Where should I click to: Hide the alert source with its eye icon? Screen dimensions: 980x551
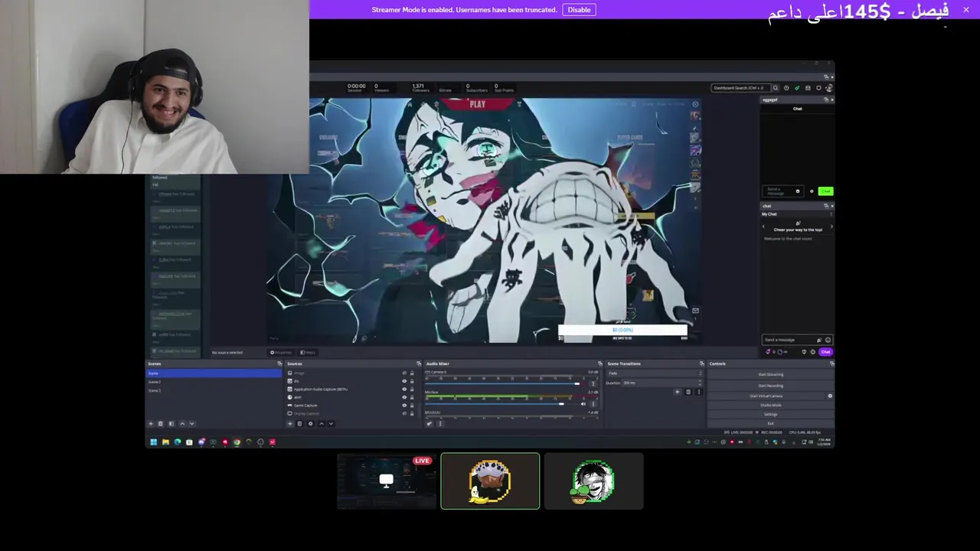coord(404,397)
